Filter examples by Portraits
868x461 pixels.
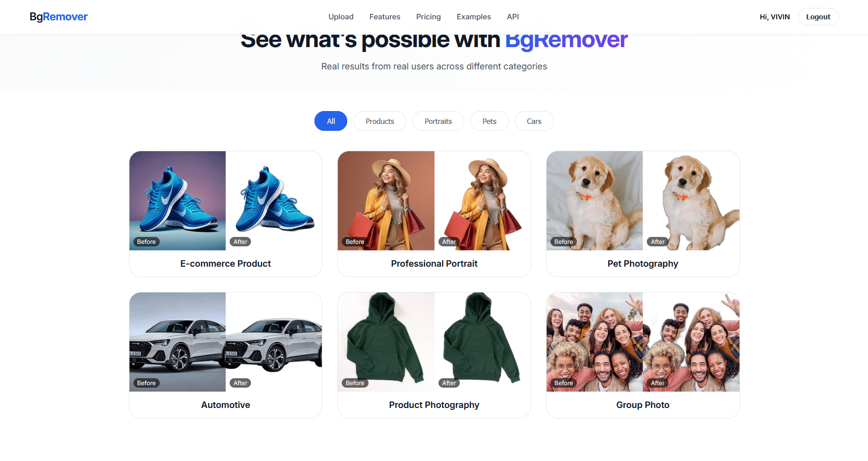438,121
